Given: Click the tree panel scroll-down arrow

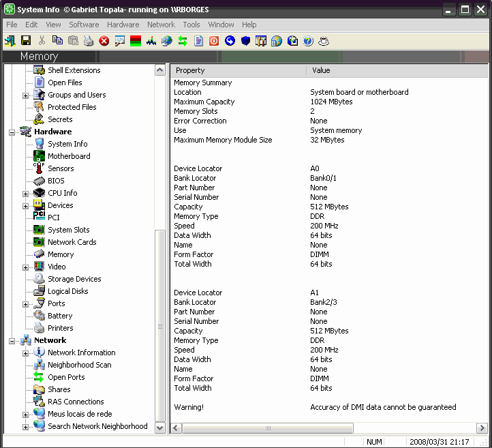Looking at the screenshot, I should coord(160,428).
